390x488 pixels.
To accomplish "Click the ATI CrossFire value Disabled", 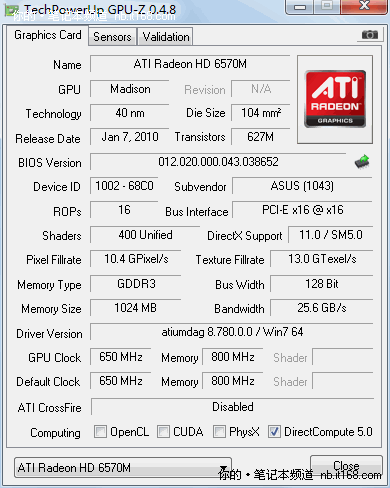I will [233, 407].
